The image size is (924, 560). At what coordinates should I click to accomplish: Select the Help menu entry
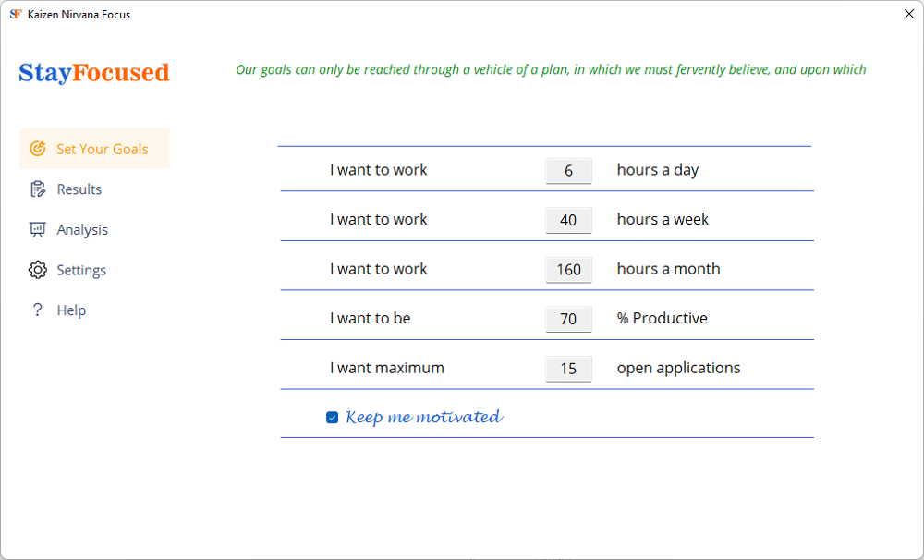(71, 310)
